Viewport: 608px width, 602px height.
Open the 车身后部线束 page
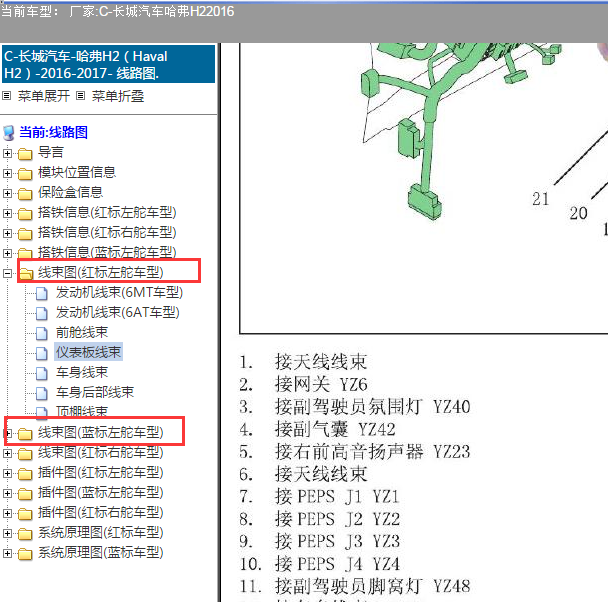point(95,392)
